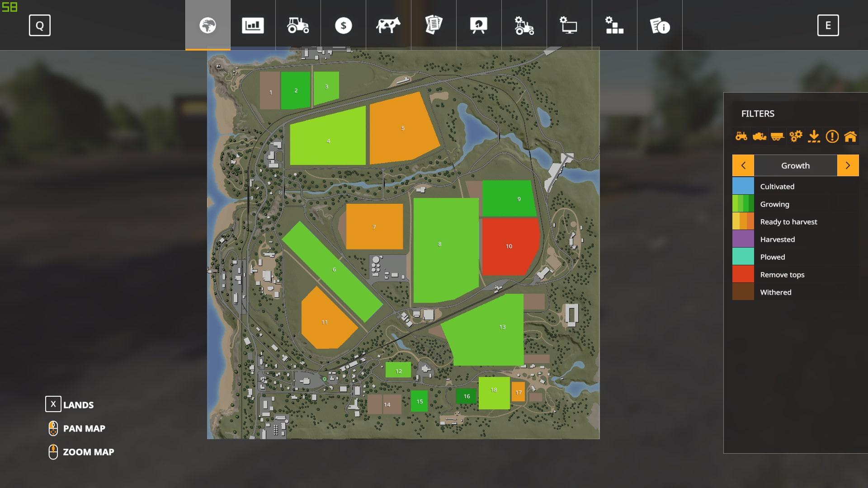Screen dimensions: 868x488
Task: Select field 10 on the map
Action: [x=509, y=246]
